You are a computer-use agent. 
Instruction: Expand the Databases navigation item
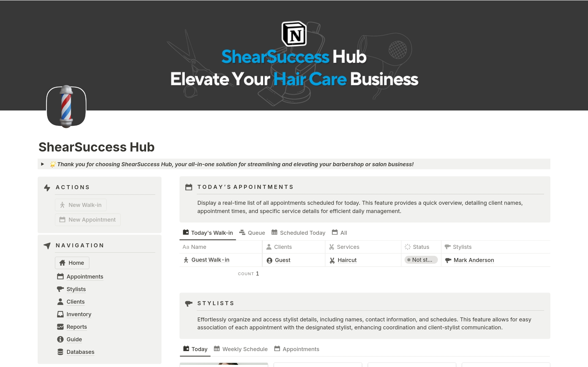point(80,352)
